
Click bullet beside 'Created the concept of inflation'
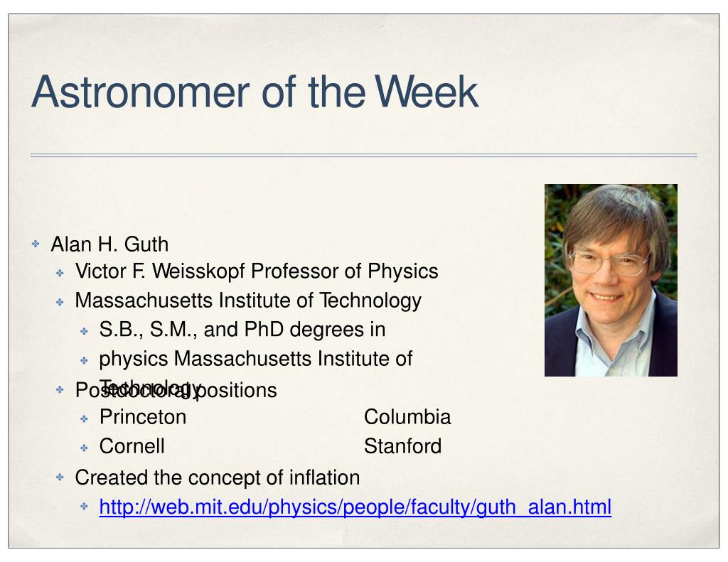pyautogui.click(x=60, y=477)
